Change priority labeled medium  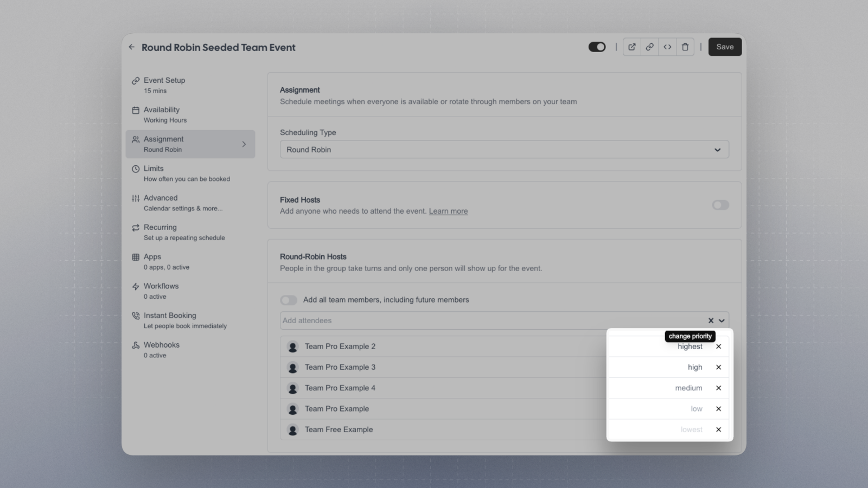click(688, 388)
